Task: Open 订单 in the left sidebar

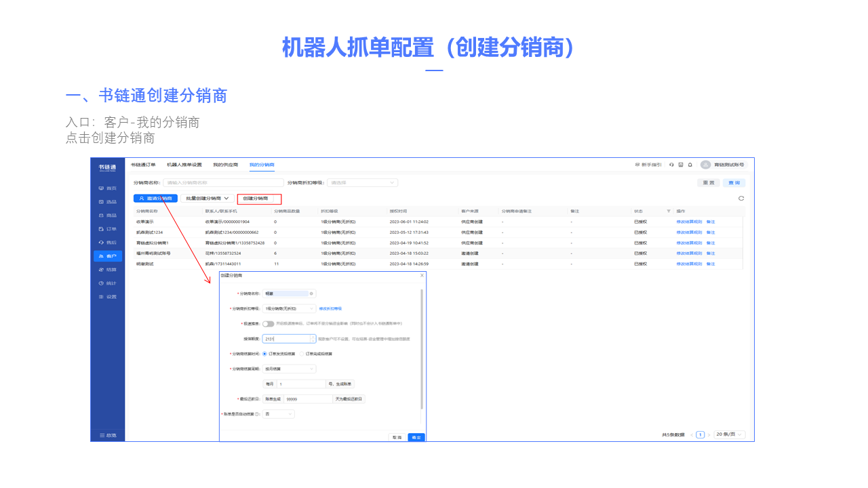Action: (x=108, y=228)
